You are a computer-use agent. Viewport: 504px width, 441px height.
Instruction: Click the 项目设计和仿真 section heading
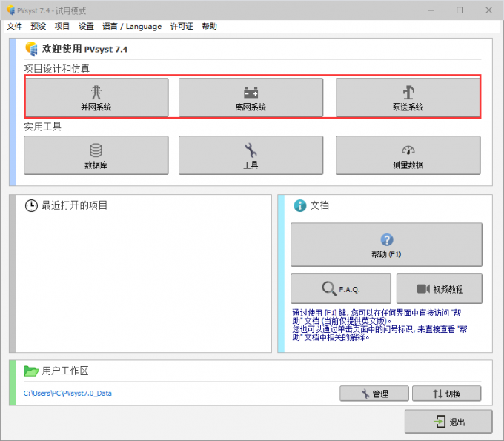[x=57, y=68]
